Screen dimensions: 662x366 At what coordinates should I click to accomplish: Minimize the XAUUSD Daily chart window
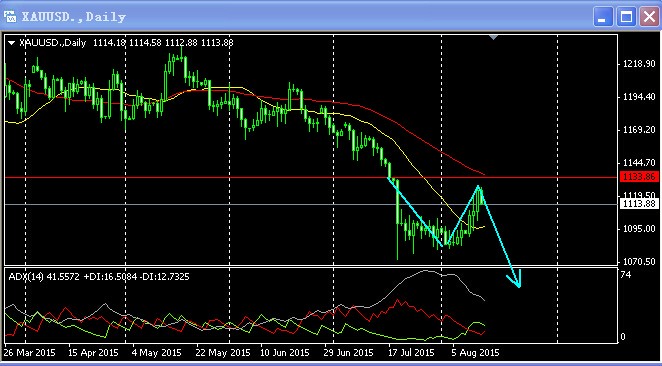[x=602, y=17]
